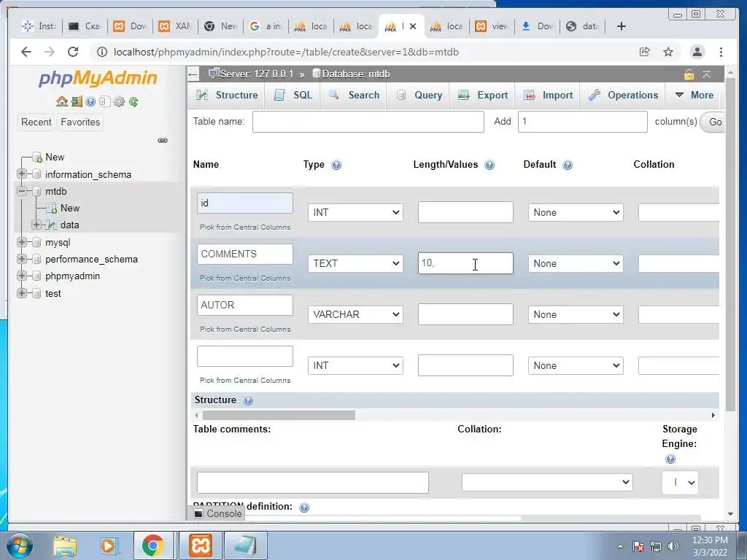This screenshot has width=747, height=560.
Task: Show Recent tables list
Action: 36,122
